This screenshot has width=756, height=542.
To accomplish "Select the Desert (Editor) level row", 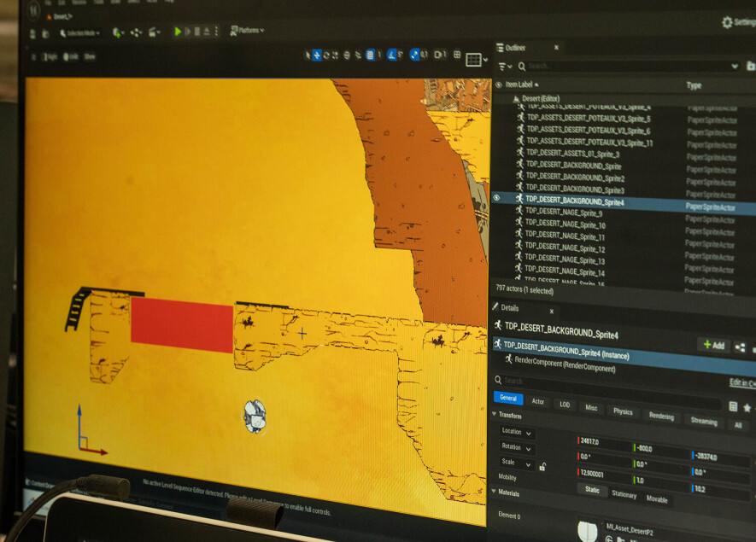I will (x=624, y=98).
